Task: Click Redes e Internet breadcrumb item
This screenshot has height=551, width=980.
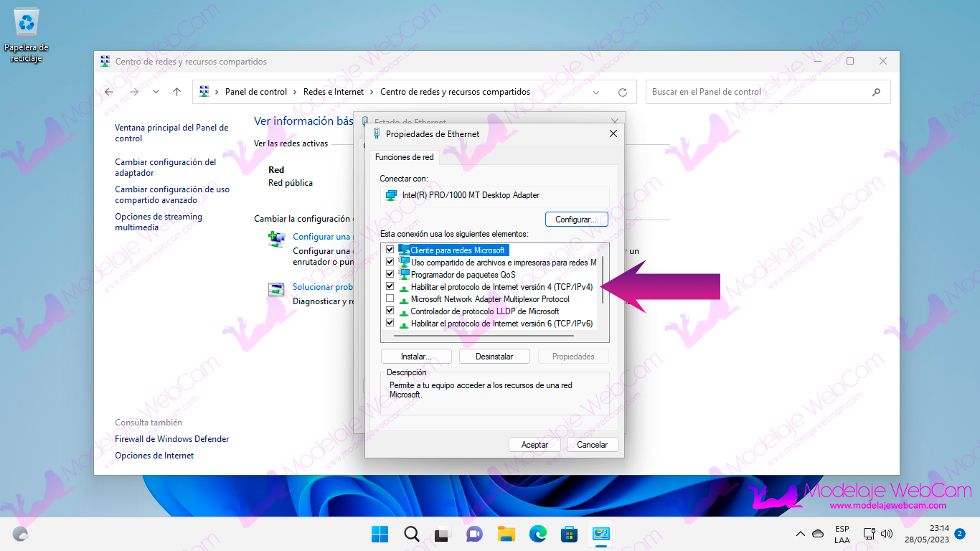Action: [x=334, y=92]
